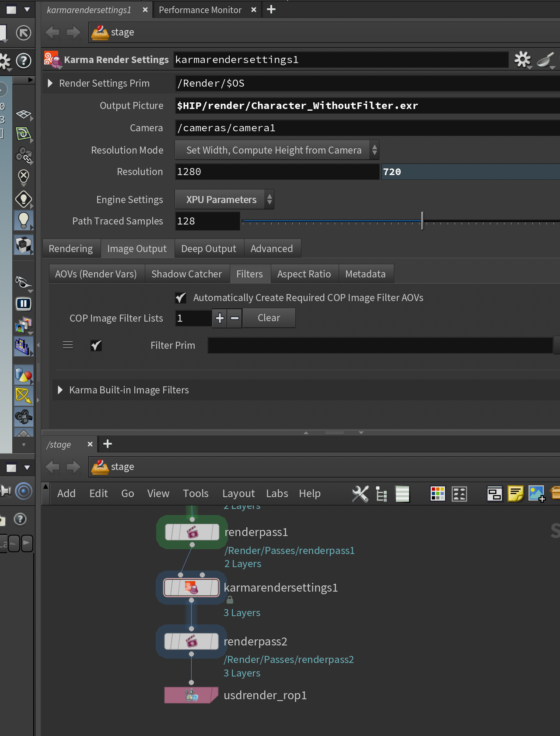Screen dimensions: 560x736
Task: Open the Add menu in network editor
Action: click(66, 494)
